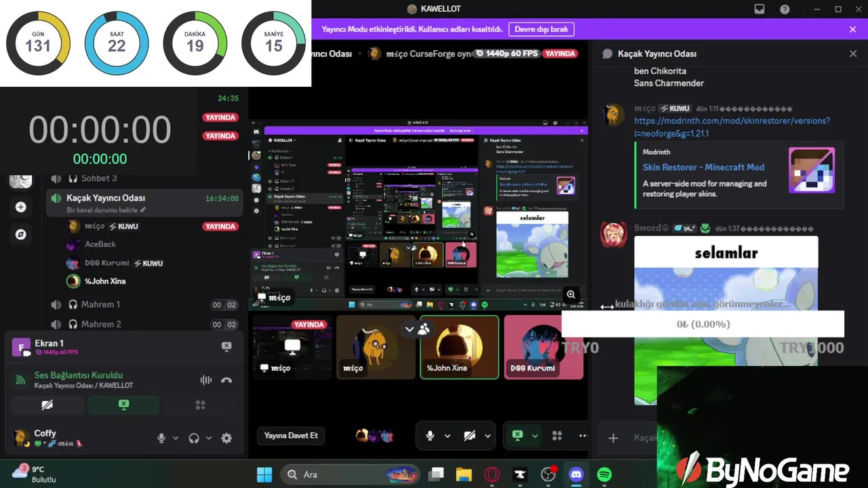
Task: Click Sword user avatar in chat
Action: click(x=614, y=235)
